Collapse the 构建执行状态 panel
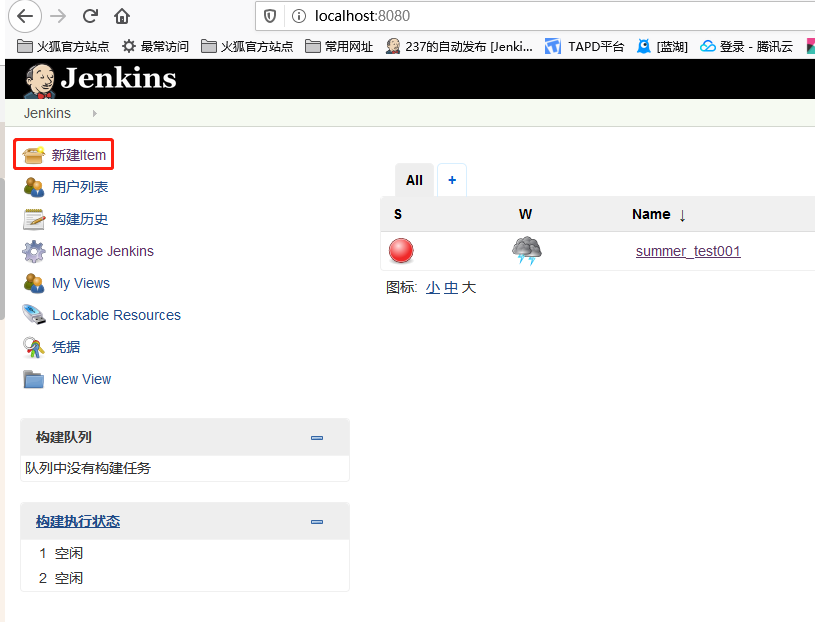 click(317, 522)
